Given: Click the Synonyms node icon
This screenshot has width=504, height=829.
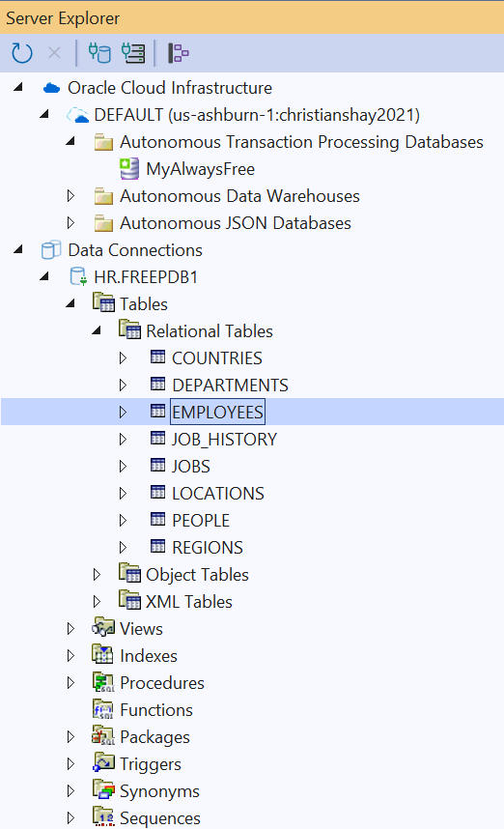Looking at the screenshot, I should pyautogui.click(x=103, y=790).
